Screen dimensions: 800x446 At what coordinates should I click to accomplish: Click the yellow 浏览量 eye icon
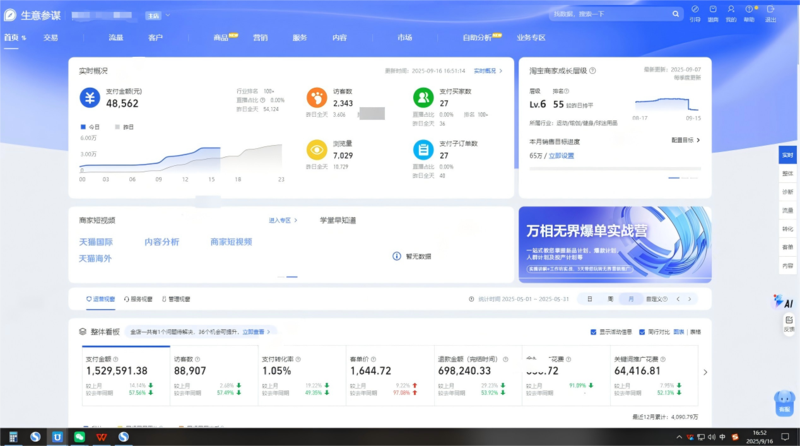[316, 150]
